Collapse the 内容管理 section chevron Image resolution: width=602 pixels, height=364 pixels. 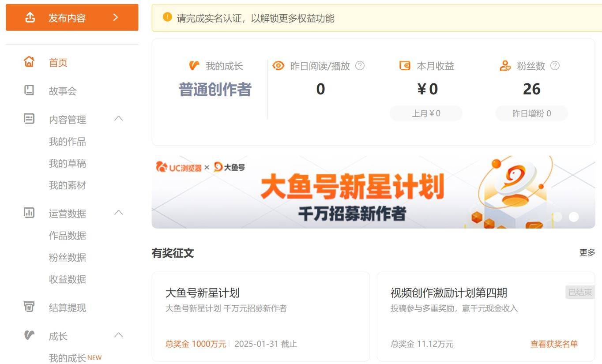coord(118,118)
